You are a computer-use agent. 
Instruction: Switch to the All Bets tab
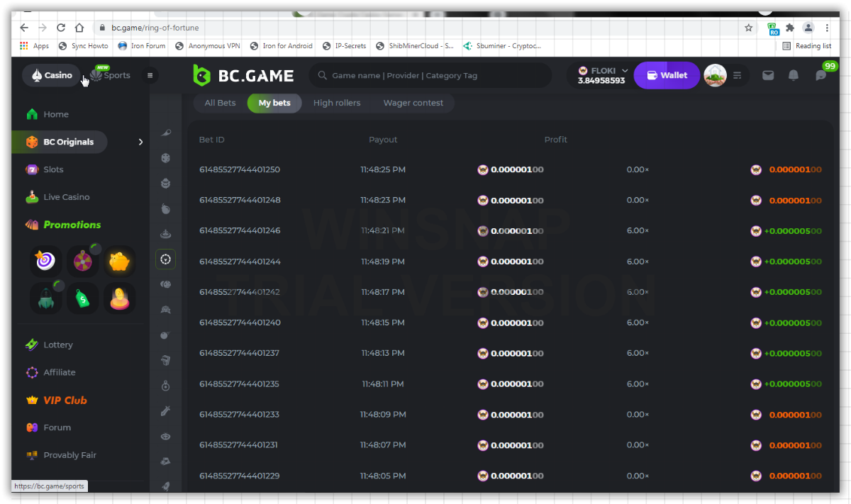click(220, 103)
